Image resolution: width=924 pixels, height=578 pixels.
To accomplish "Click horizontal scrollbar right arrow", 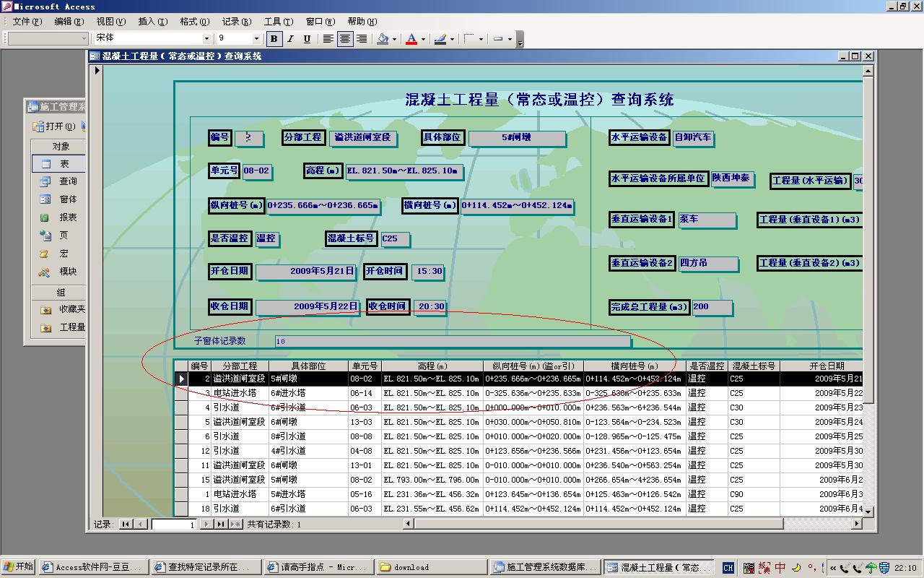I will click(857, 524).
